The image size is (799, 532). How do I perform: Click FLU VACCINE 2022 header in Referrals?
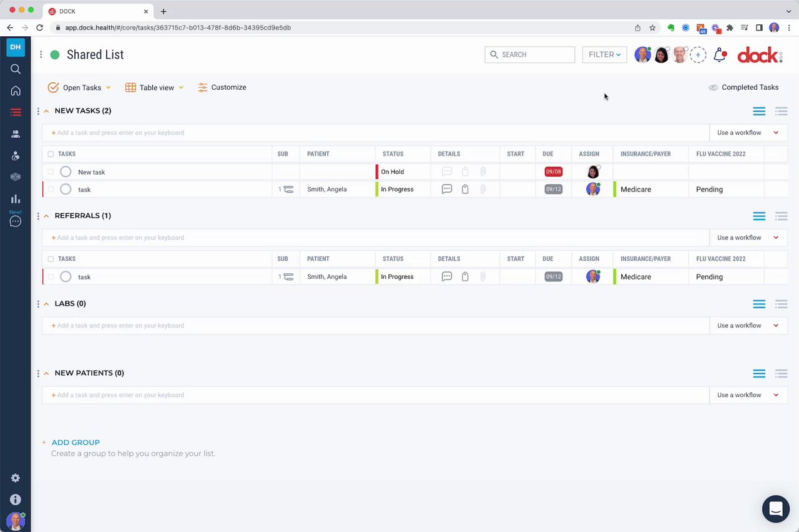[720, 259]
